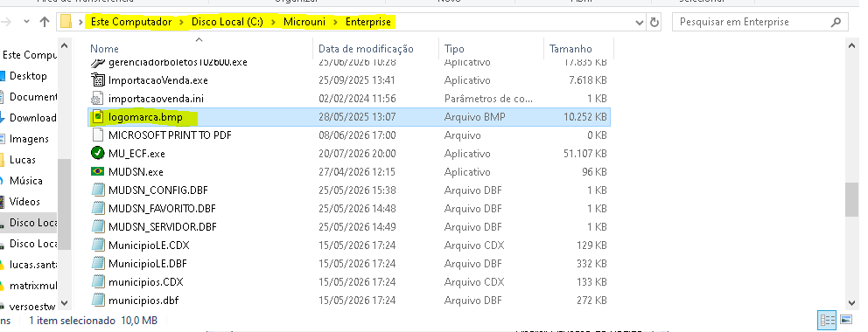Select MUDSN_CONFIG.DBF file icon
The width and height of the screenshot is (868, 332).
coord(98,190)
